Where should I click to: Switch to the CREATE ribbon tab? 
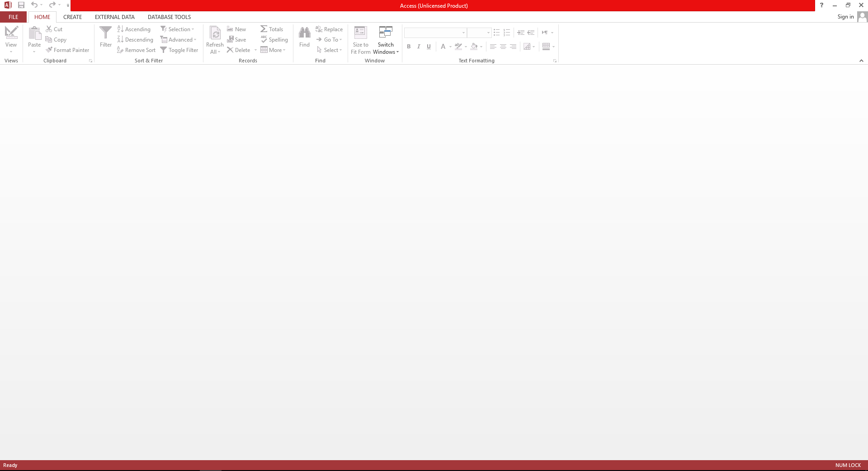click(x=72, y=17)
